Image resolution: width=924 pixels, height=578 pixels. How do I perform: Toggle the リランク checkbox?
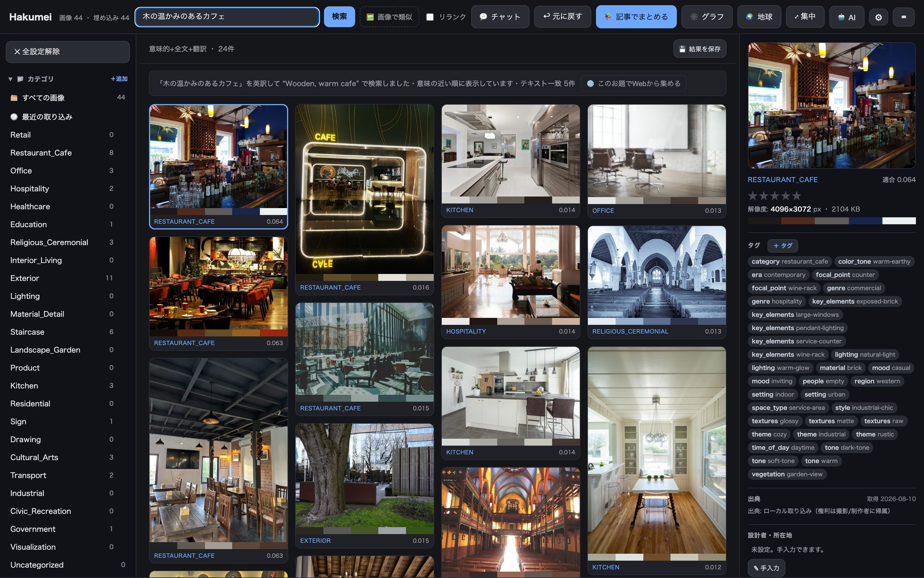pyautogui.click(x=430, y=17)
